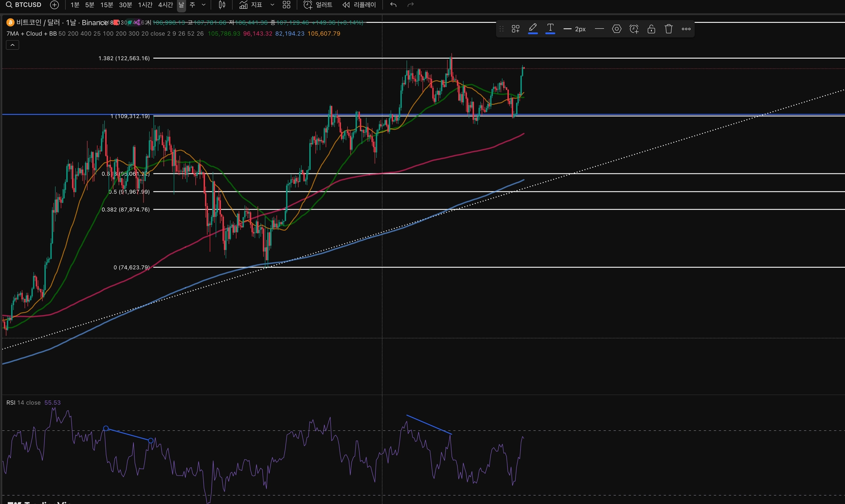Click the 7MA + Cloud + BB indicator label
Viewport: 845px width, 504px height.
click(31, 33)
